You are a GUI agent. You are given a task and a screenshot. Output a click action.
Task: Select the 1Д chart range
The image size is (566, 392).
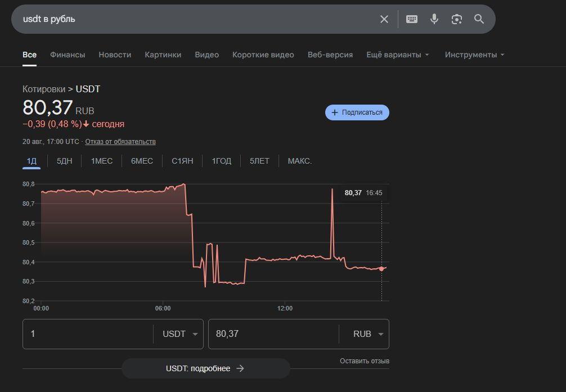32,161
